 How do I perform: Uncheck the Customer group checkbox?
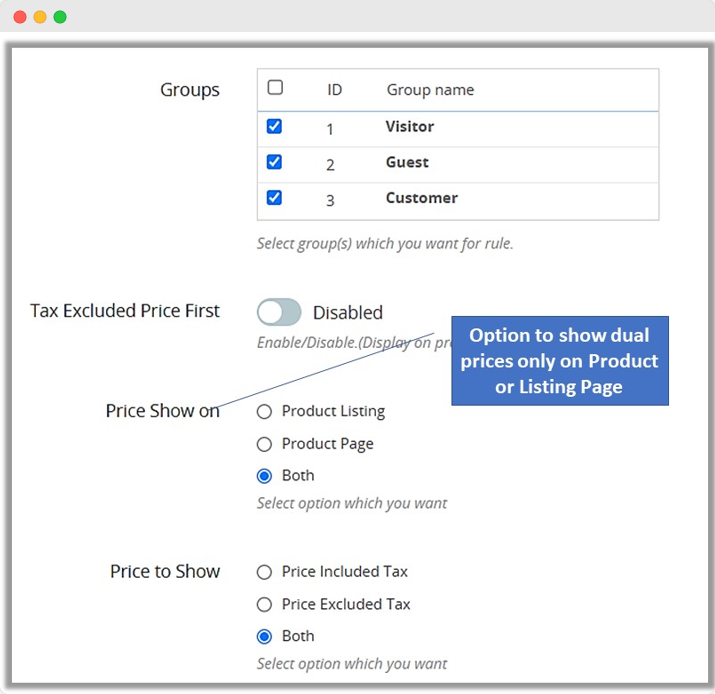[x=274, y=198]
